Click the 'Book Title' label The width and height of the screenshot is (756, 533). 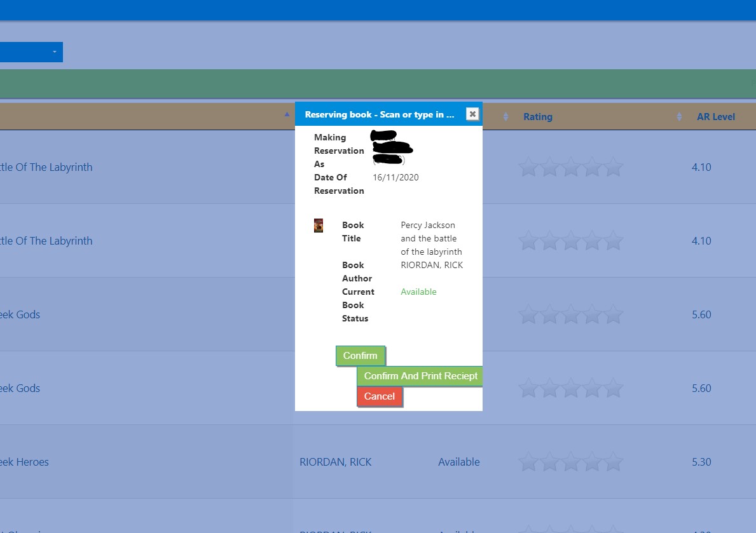(353, 231)
